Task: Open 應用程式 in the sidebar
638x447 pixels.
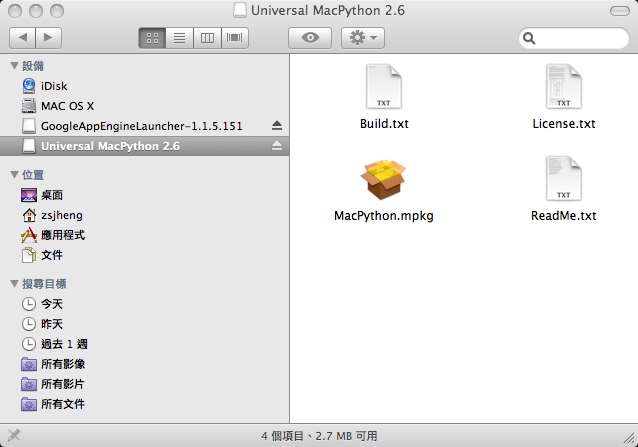Action: (x=144, y=235)
